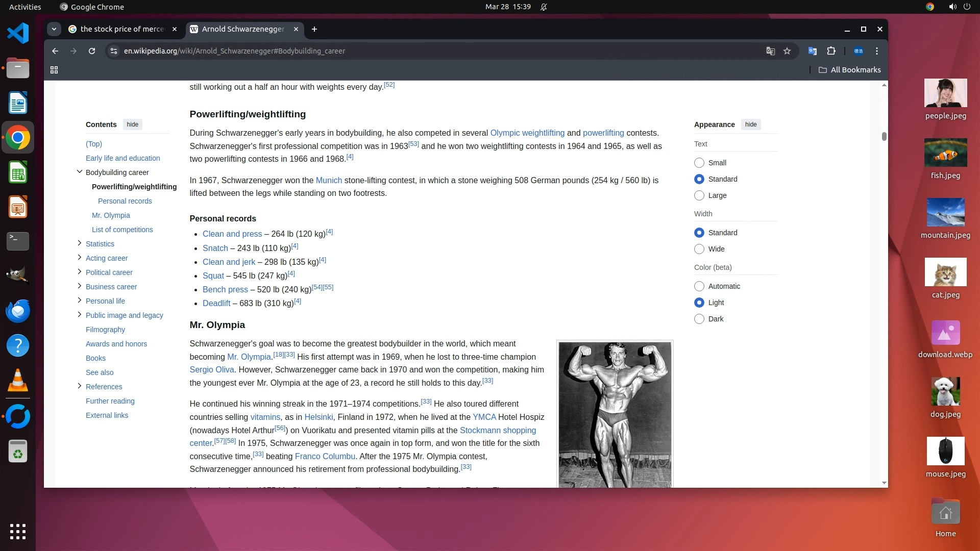Choose the Large text size

(x=699, y=195)
